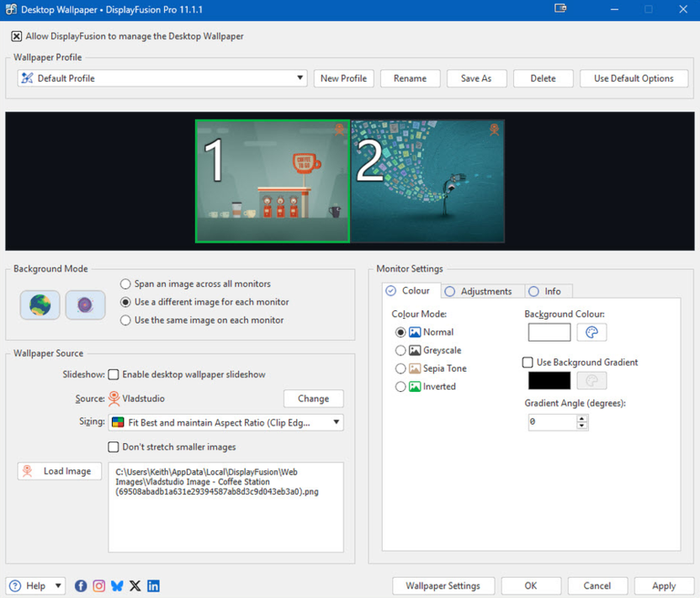Click the purple circle background mode icon
This screenshot has height=598, width=700.
click(x=85, y=304)
